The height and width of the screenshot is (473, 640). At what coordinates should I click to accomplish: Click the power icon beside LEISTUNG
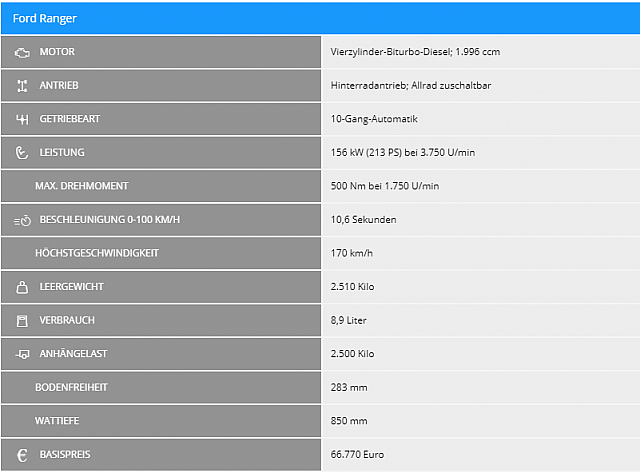(x=22, y=152)
